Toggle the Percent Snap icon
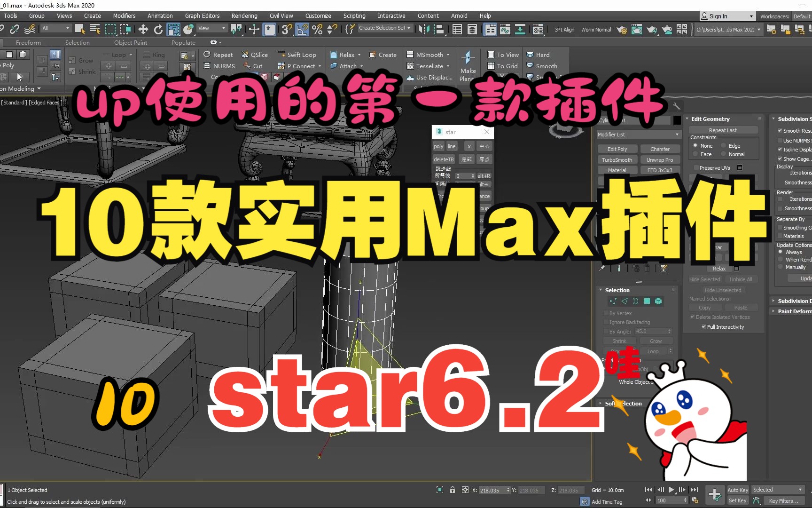Screen dimensions: 812x508 [317, 29]
